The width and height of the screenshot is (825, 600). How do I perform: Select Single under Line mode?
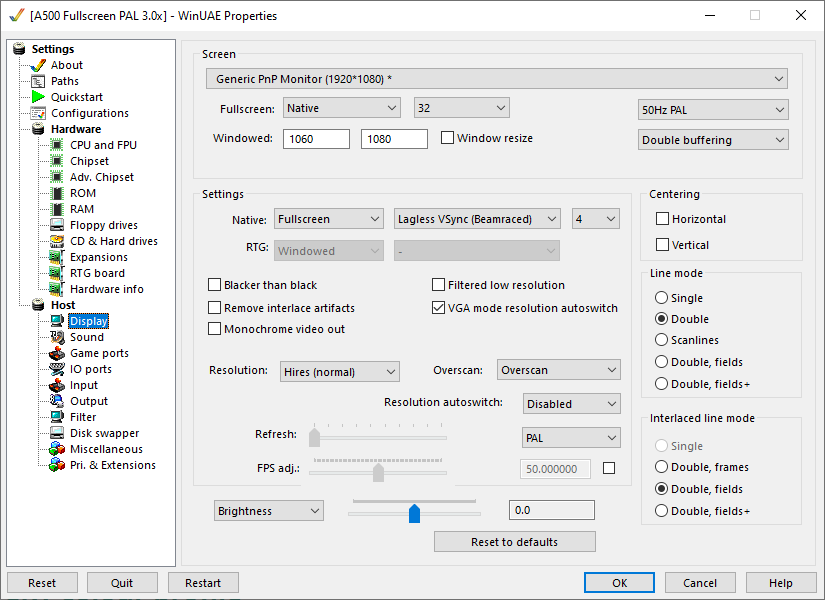661,298
